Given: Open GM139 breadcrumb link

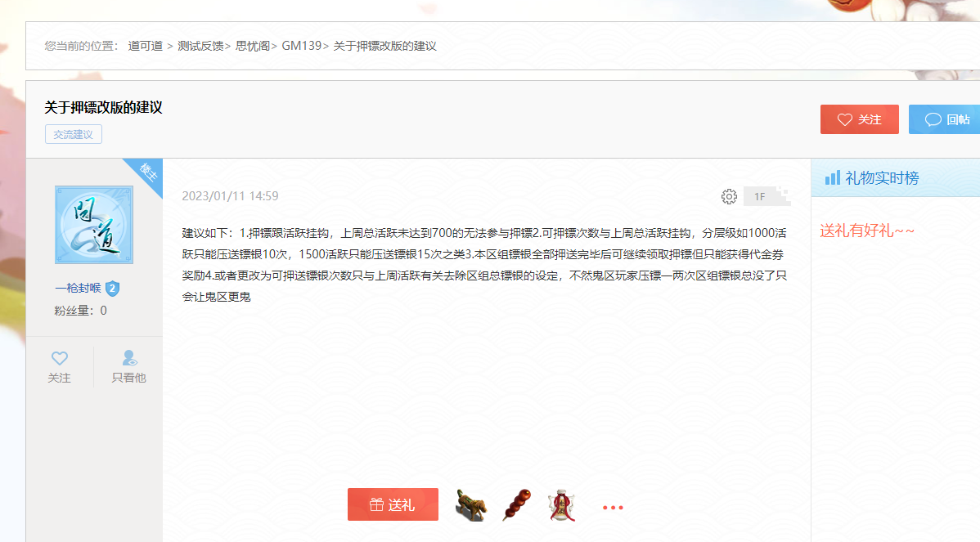Looking at the screenshot, I should (x=301, y=46).
